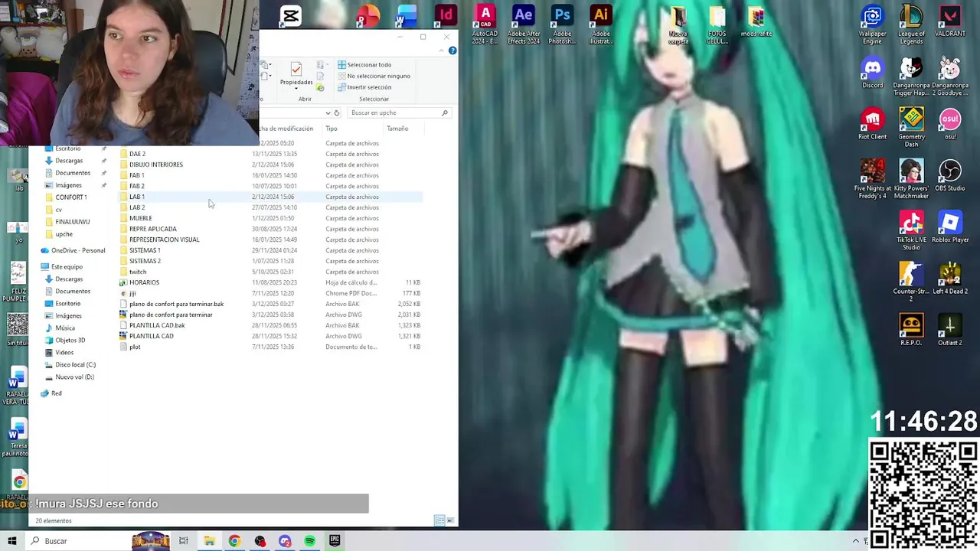Viewport: 980px width, 551px height.
Task: Open the CONFORT 1 quick access folder
Action: 66,197
